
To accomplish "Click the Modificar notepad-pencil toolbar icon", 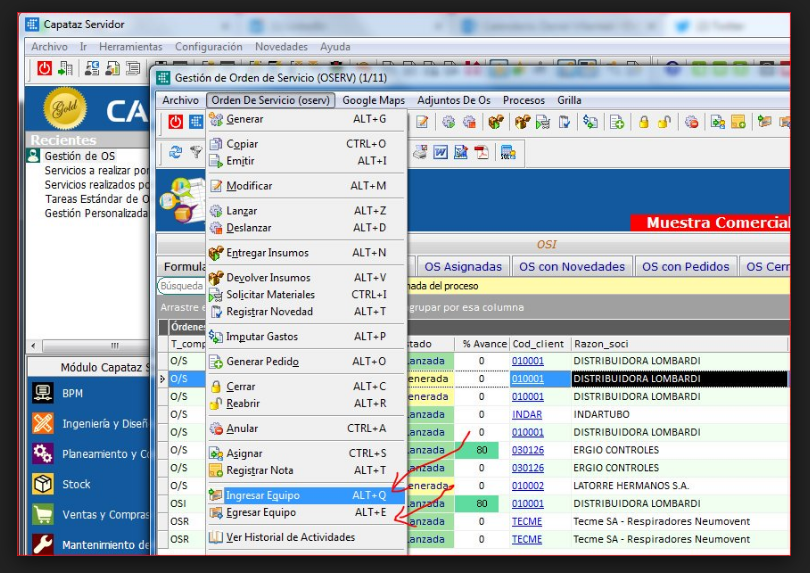I will 422,122.
